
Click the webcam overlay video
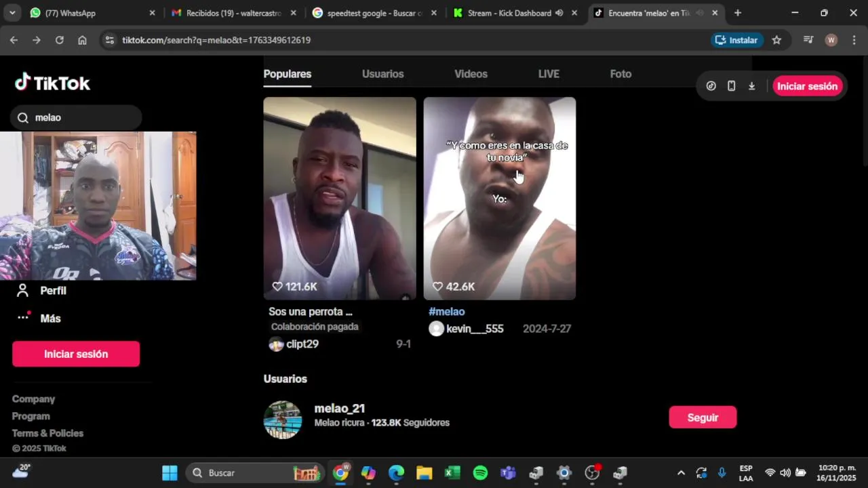click(x=98, y=206)
